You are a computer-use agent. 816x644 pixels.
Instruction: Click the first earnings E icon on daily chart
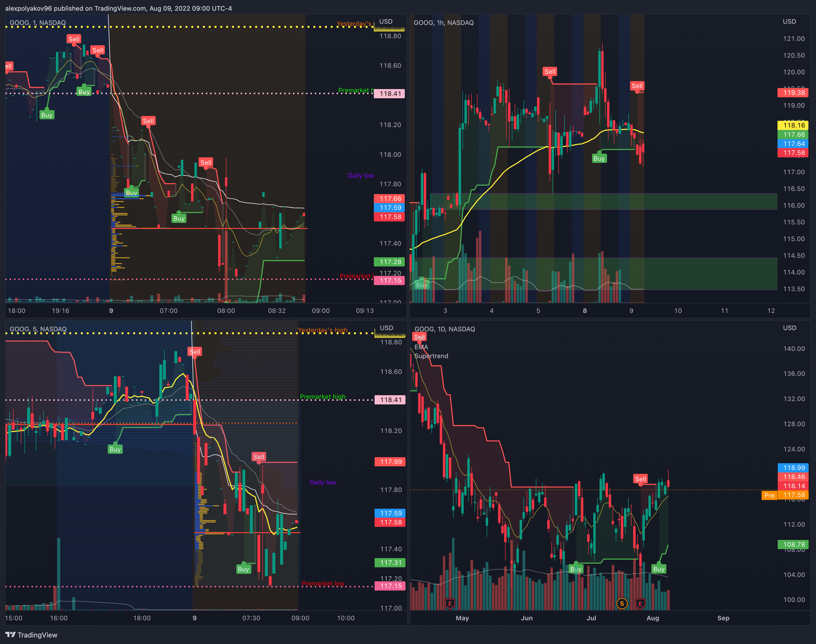tap(450, 603)
